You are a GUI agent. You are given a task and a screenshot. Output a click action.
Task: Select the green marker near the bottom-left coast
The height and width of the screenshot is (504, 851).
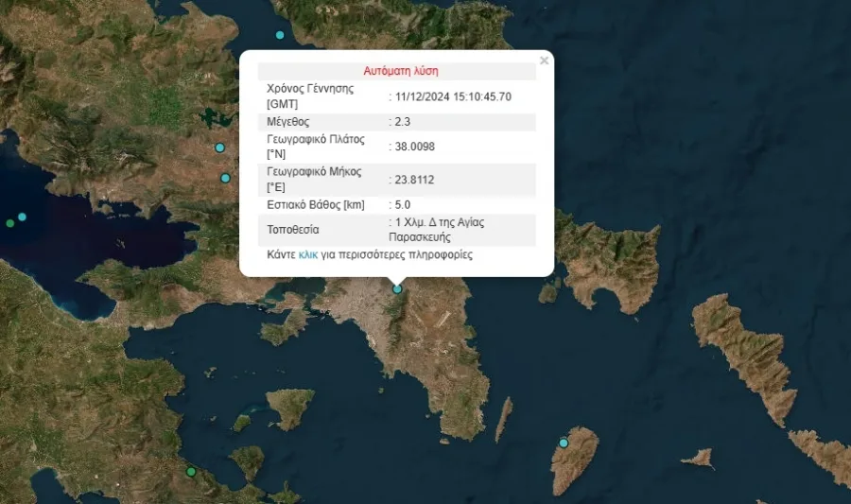[191, 471]
